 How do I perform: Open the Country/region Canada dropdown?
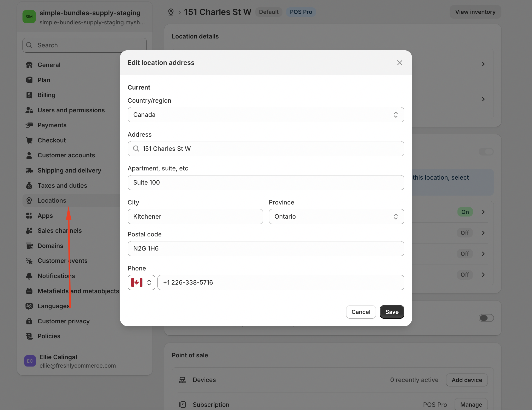click(266, 115)
